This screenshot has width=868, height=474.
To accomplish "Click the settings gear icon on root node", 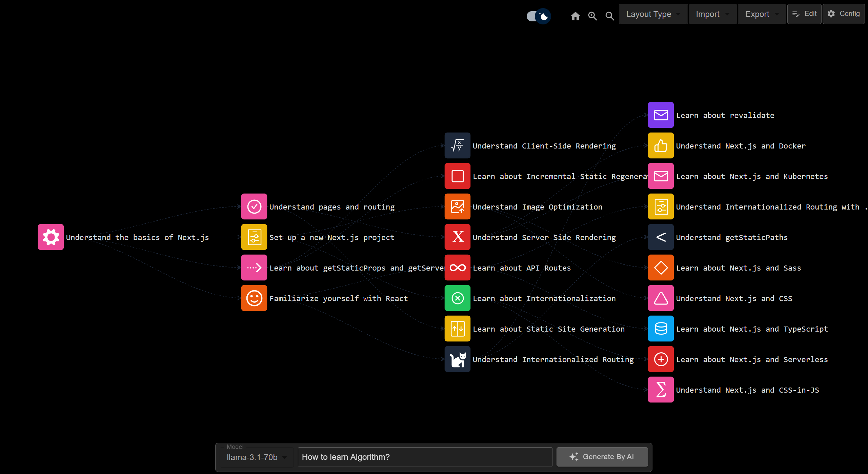I will pyautogui.click(x=50, y=237).
